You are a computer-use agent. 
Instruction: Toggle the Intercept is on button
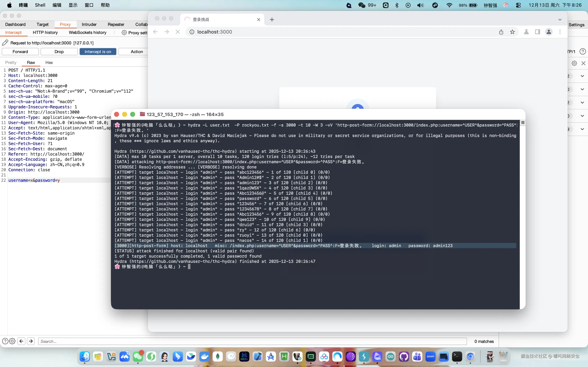pyautogui.click(x=98, y=51)
